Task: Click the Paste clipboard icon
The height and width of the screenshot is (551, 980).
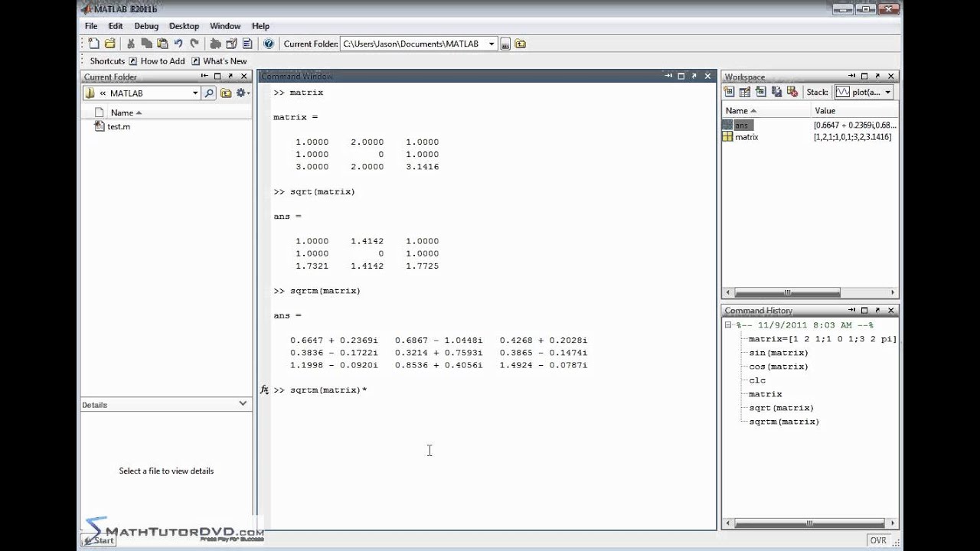Action: (x=162, y=44)
